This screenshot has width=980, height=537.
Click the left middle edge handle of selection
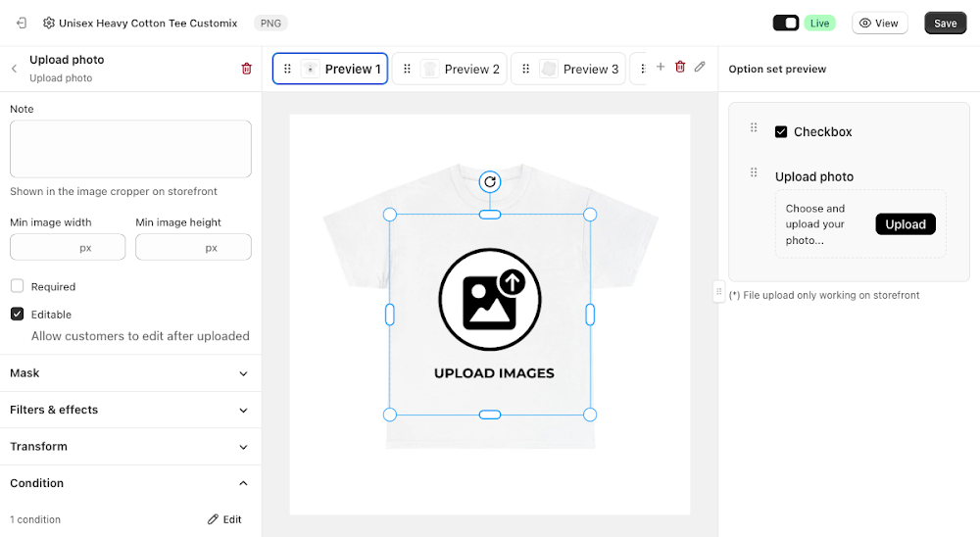[390, 315]
